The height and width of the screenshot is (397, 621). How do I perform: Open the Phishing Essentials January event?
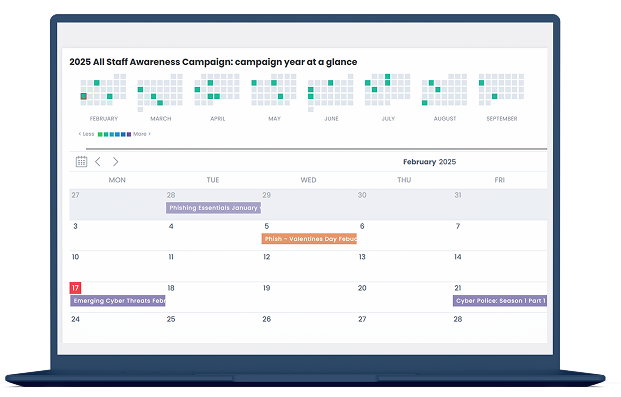(x=213, y=208)
